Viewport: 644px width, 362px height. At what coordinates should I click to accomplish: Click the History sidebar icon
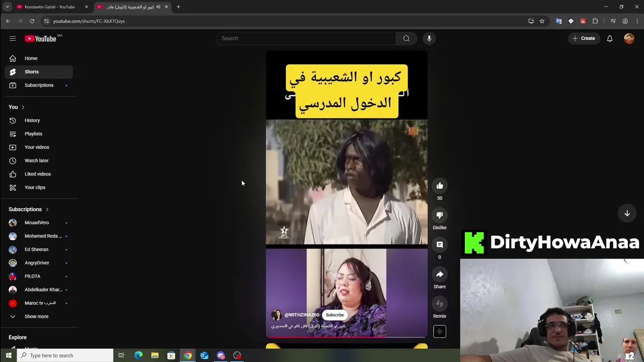pyautogui.click(x=13, y=120)
